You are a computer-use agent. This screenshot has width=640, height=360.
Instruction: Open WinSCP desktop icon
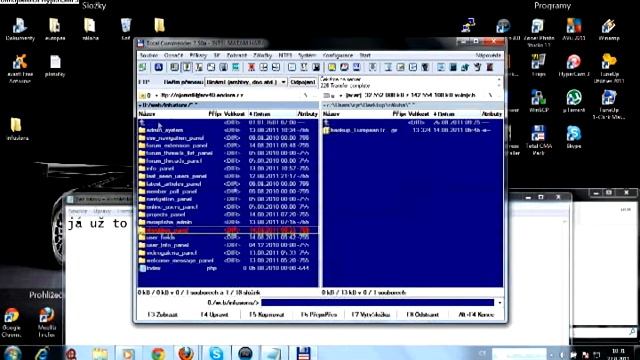[538, 101]
